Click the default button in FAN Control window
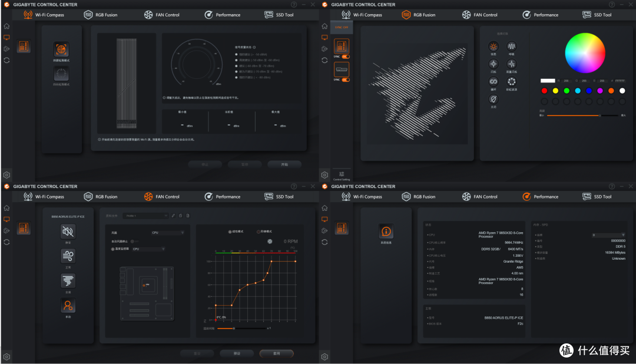 237,353
